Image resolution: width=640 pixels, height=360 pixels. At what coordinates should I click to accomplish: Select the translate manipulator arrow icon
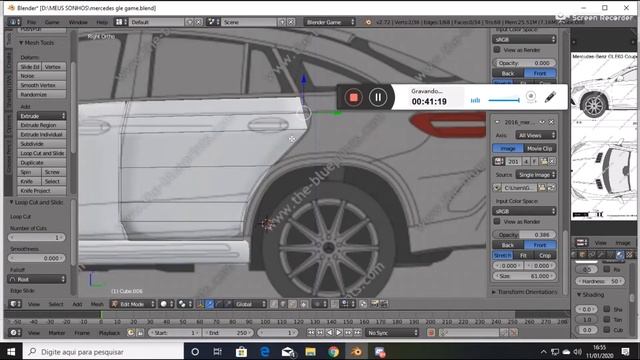click(209, 304)
